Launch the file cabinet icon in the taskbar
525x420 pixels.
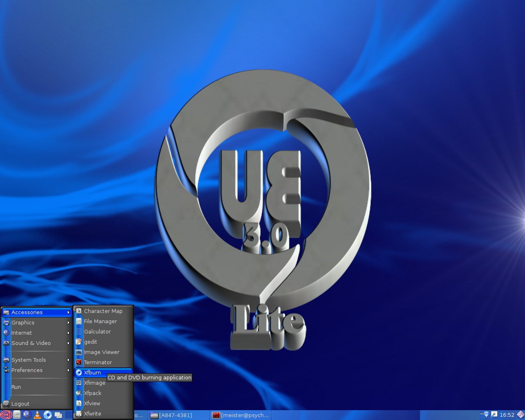pyautogui.click(x=17, y=415)
